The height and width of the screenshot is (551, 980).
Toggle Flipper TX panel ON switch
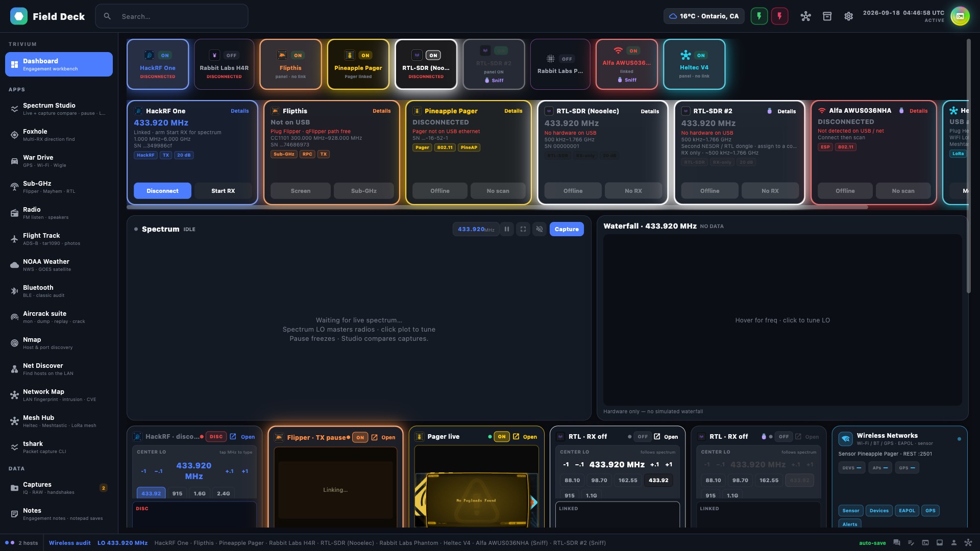coord(360,437)
